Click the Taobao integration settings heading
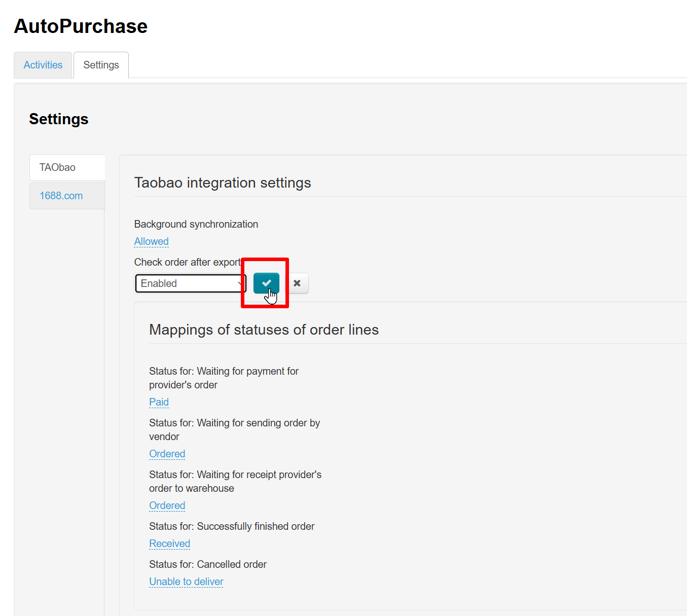Image resolution: width=687 pixels, height=616 pixels. [x=222, y=183]
